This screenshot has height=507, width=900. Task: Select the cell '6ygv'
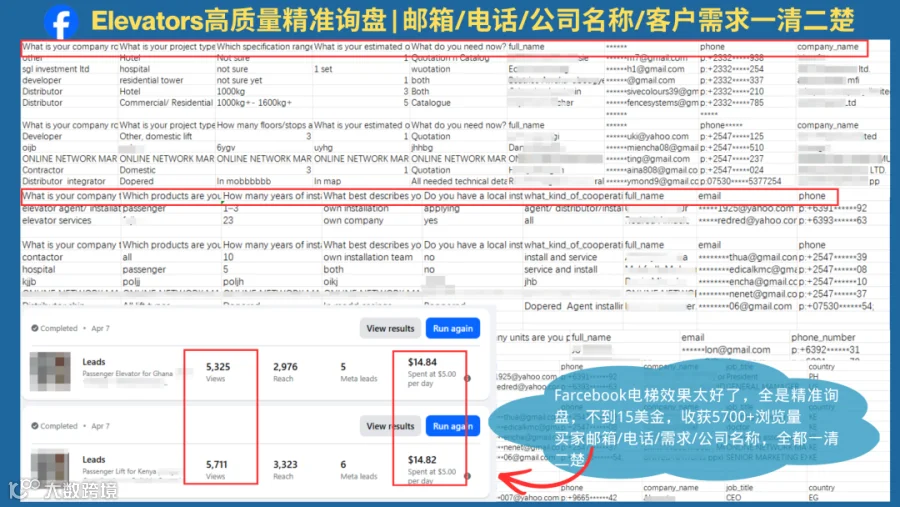[x=226, y=148]
